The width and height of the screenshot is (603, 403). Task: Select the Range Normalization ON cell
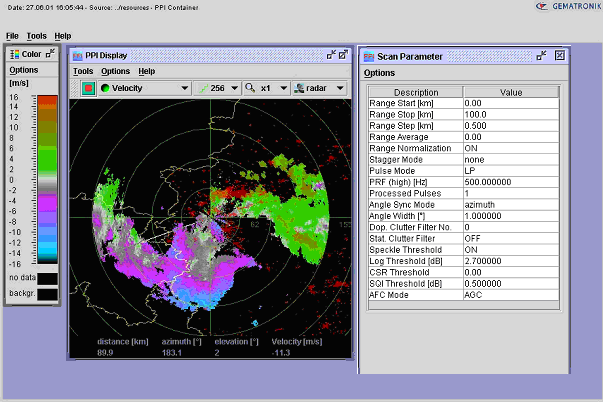(511, 148)
